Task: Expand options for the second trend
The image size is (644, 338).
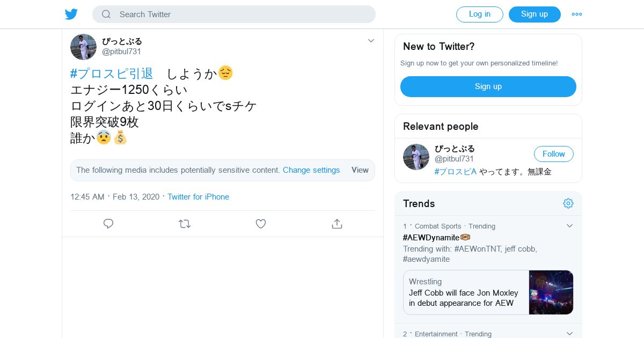Action: coord(570,334)
